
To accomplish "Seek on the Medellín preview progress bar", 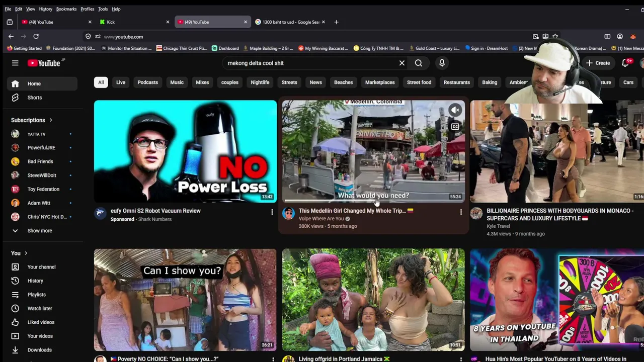I will [373, 202].
